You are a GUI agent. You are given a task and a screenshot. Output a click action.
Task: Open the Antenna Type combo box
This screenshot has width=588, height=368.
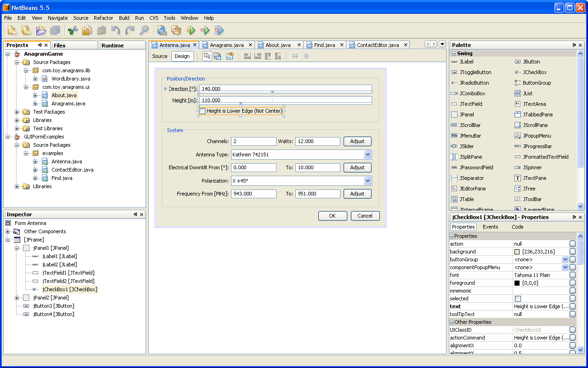point(367,155)
